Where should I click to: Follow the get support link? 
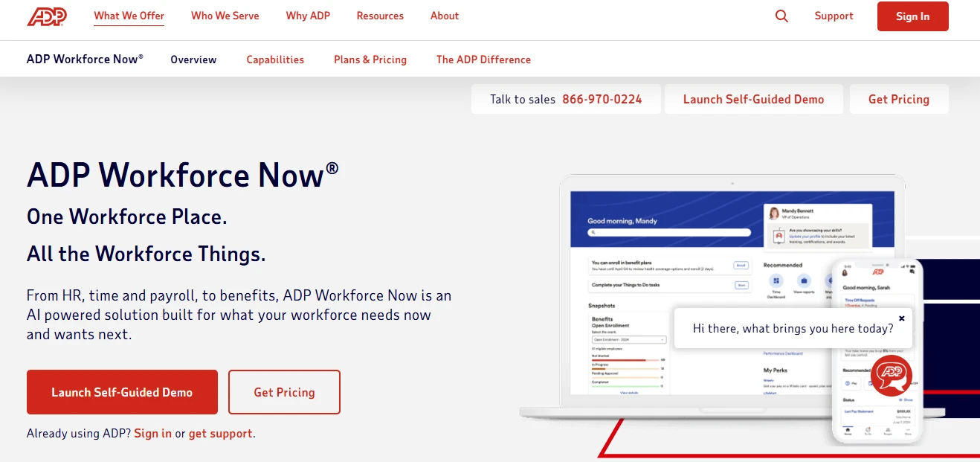point(220,433)
